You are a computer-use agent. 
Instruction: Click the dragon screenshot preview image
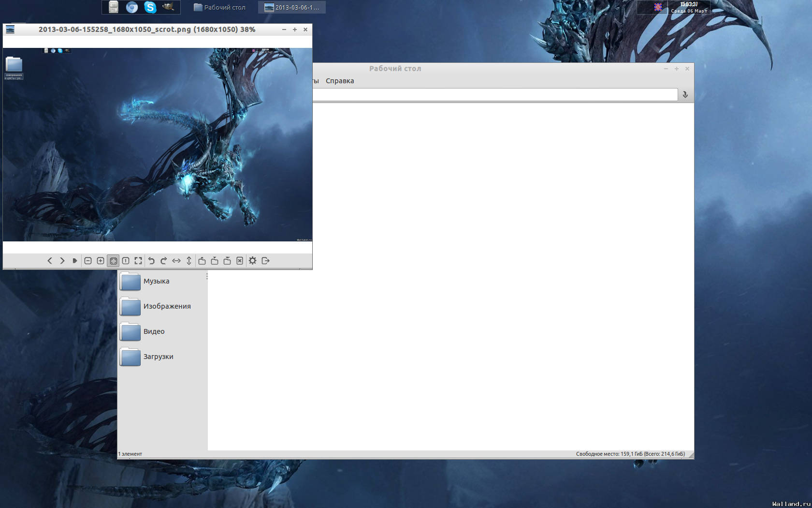pos(158,144)
